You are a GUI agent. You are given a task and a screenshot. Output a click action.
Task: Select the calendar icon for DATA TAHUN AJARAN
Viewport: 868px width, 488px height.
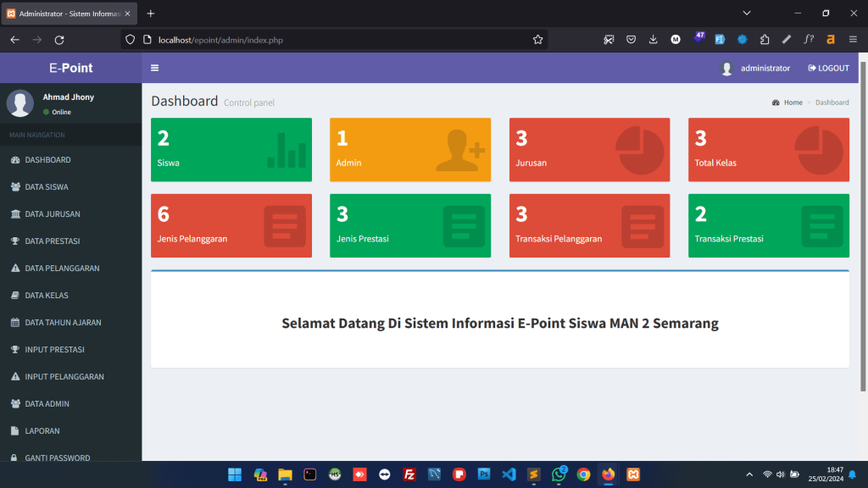pos(15,322)
